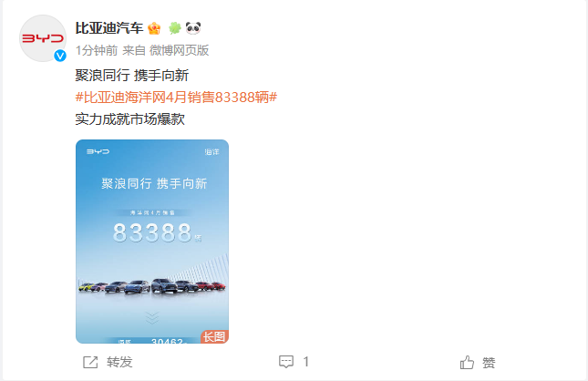Screen dimensions: 588x381
Task: Open the 比亚迪汽车 username link
Action: coord(109,28)
